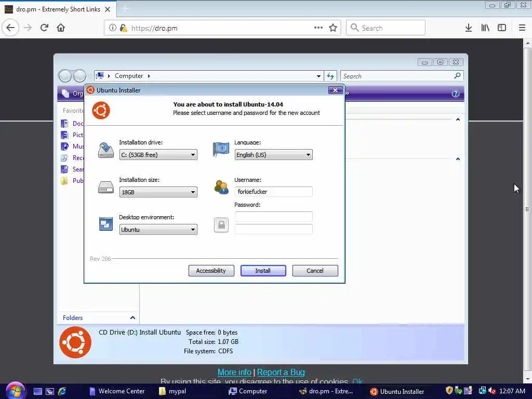Screen dimensions: 532x399
Task: Cancel the Ubuntu Installer
Action: point(315,271)
